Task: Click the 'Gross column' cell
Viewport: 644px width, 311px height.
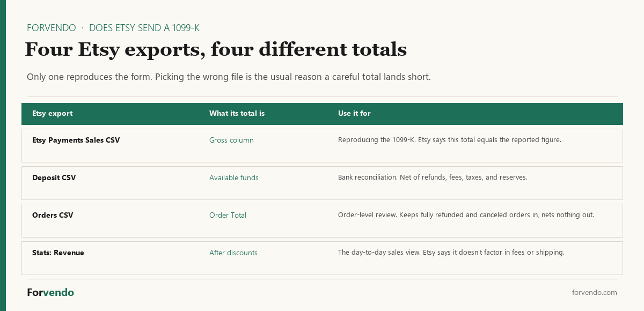Action: pos(231,140)
